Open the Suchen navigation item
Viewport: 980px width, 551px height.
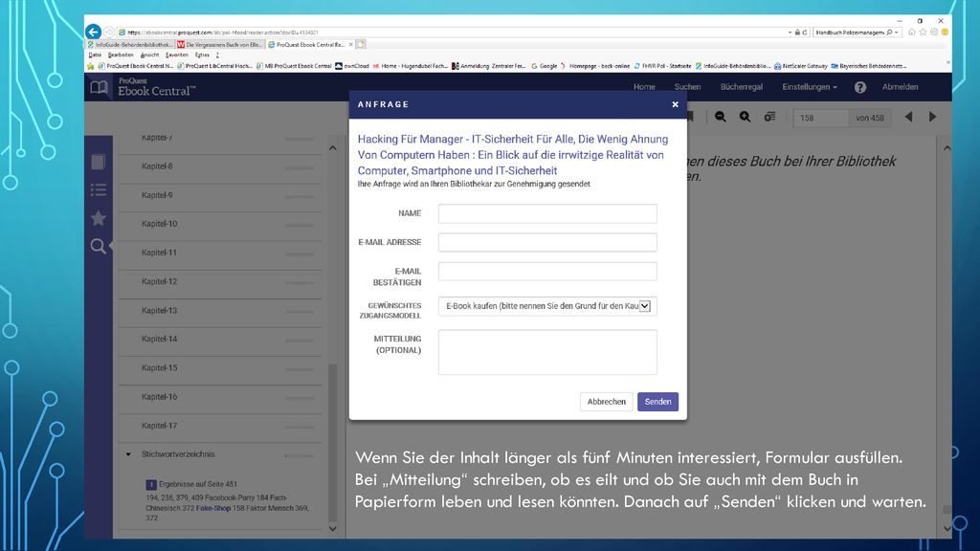click(x=687, y=87)
